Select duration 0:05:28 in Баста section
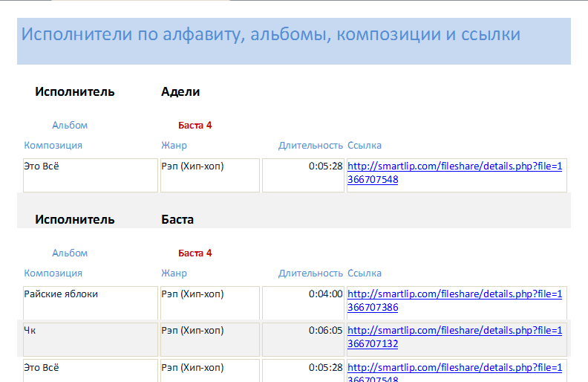This screenshot has width=588, height=382. coord(303,371)
